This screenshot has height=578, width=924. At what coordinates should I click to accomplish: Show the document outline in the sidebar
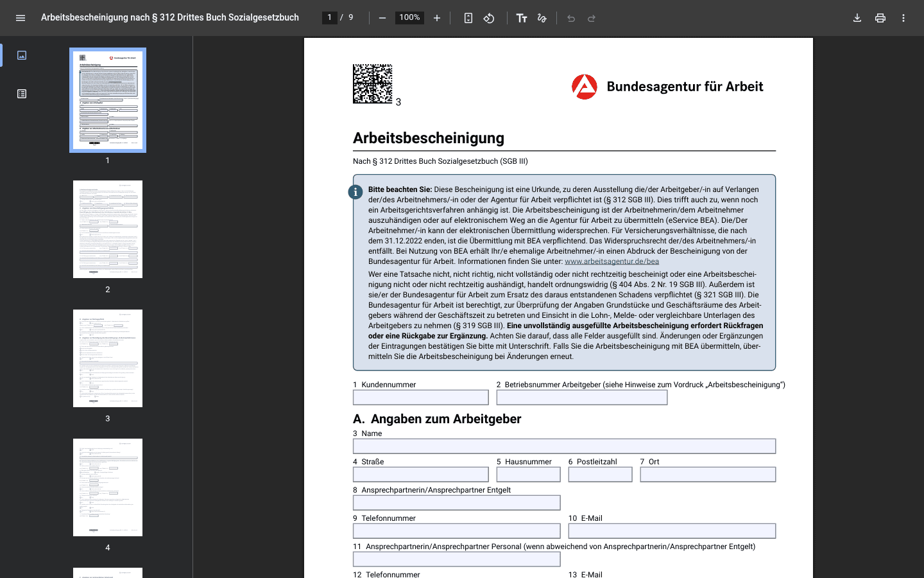pos(22,94)
